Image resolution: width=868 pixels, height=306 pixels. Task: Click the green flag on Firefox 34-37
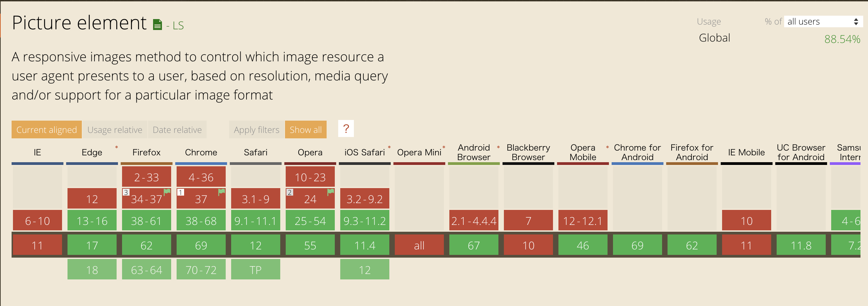tap(167, 192)
